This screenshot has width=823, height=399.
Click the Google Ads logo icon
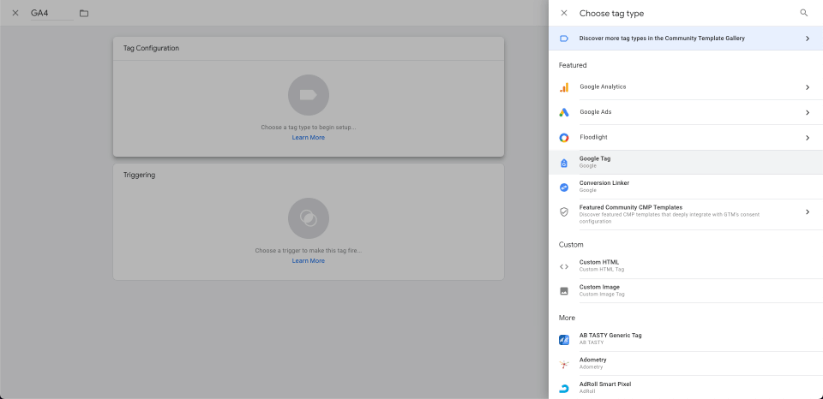pyautogui.click(x=564, y=112)
